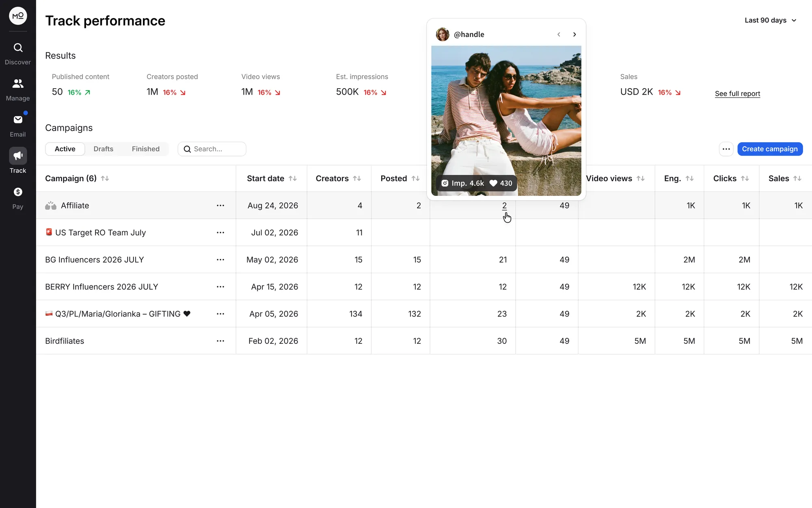The width and height of the screenshot is (812, 508).
Task: Switch to the Drafts tab
Action: click(x=103, y=149)
